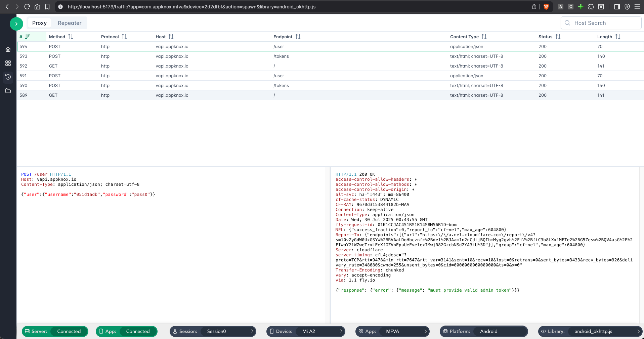Viewport: 644px width, 339px height.
Task: Open the apps grid icon in the left sidebar
Action: [8, 63]
